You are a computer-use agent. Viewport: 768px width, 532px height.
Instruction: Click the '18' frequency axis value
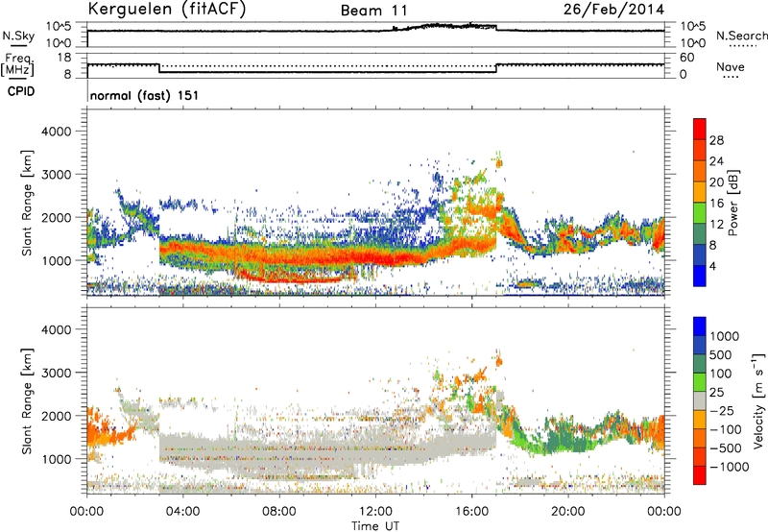coord(63,58)
